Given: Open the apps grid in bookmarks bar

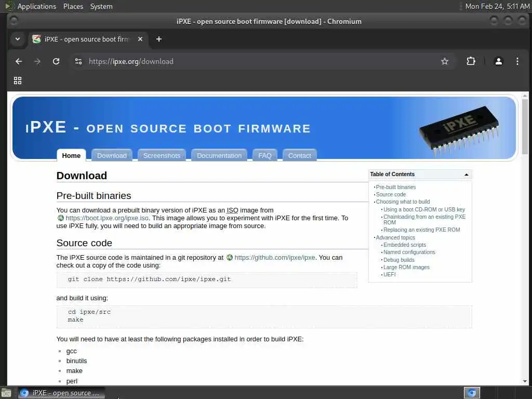Looking at the screenshot, I should (18, 81).
